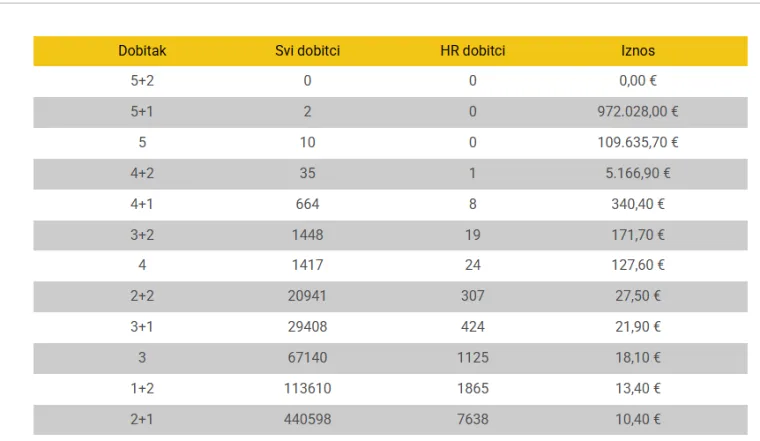Select the 5+2 prize tier cell
Viewport: 760px width, 441px height.
point(142,81)
